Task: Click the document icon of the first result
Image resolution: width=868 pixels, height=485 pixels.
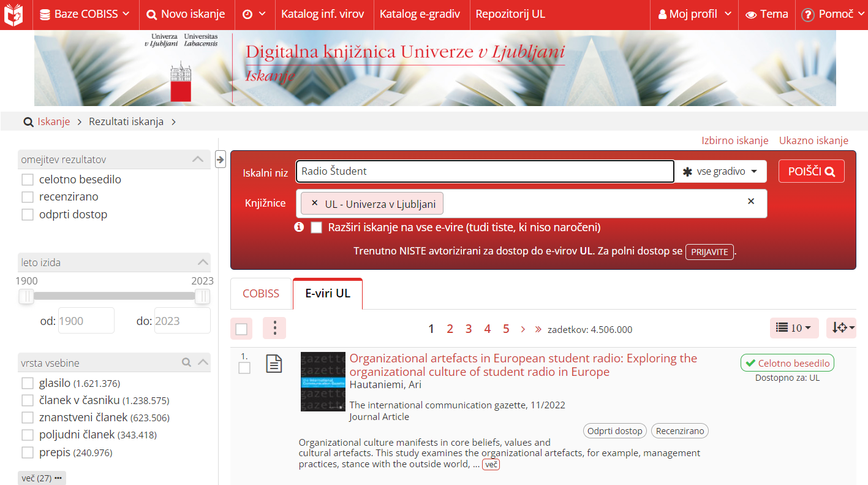Action: pos(274,364)
